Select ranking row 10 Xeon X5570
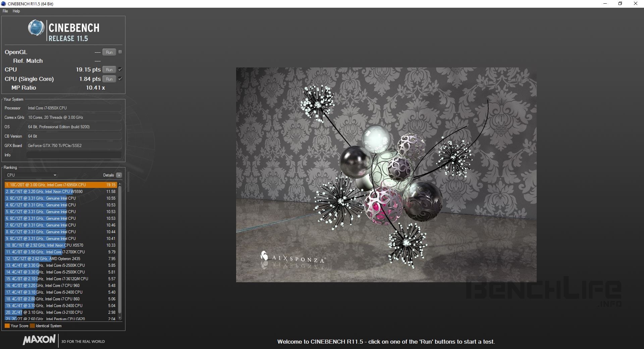This screenshot has height=349, width=644. coord(61,245)
